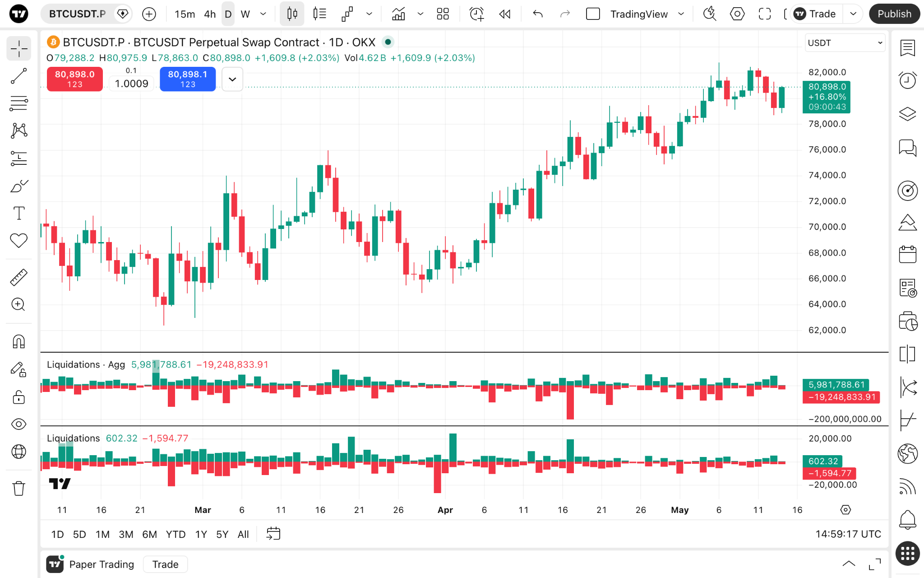Click the order quantity field showing 1.0009
The image size is (924, 578).
point(131,84)
